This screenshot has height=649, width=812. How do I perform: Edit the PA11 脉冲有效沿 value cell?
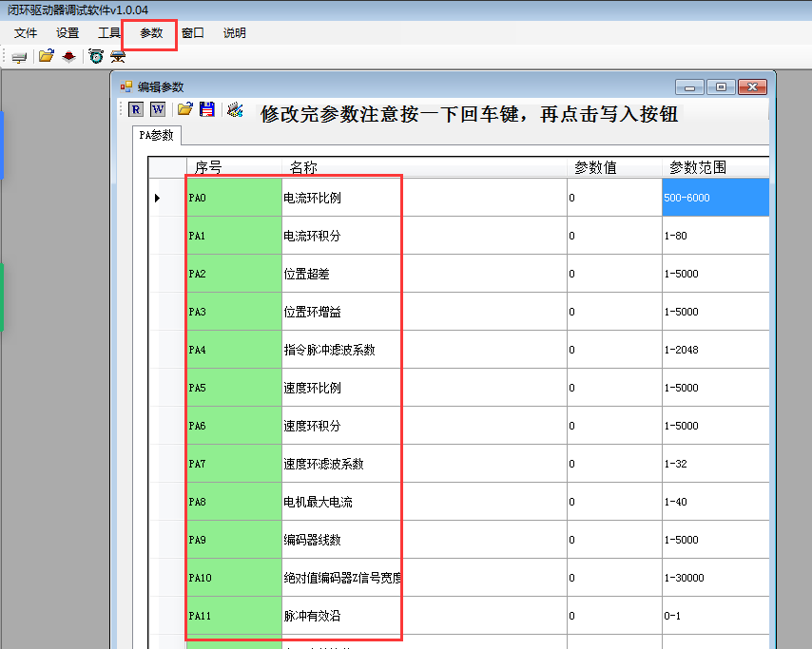coord(614,616)
